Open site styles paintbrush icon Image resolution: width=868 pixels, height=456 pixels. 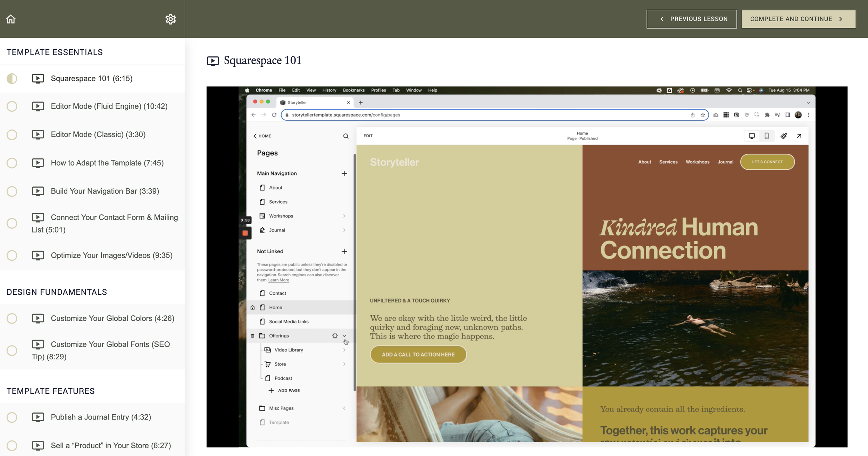(x=784, y=136)
